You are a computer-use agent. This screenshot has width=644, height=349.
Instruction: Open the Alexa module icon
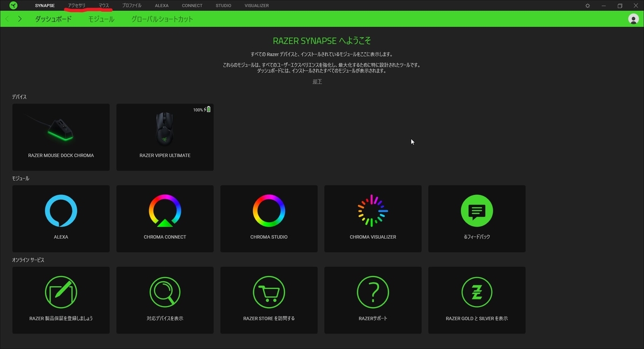(x=61, y=210)
